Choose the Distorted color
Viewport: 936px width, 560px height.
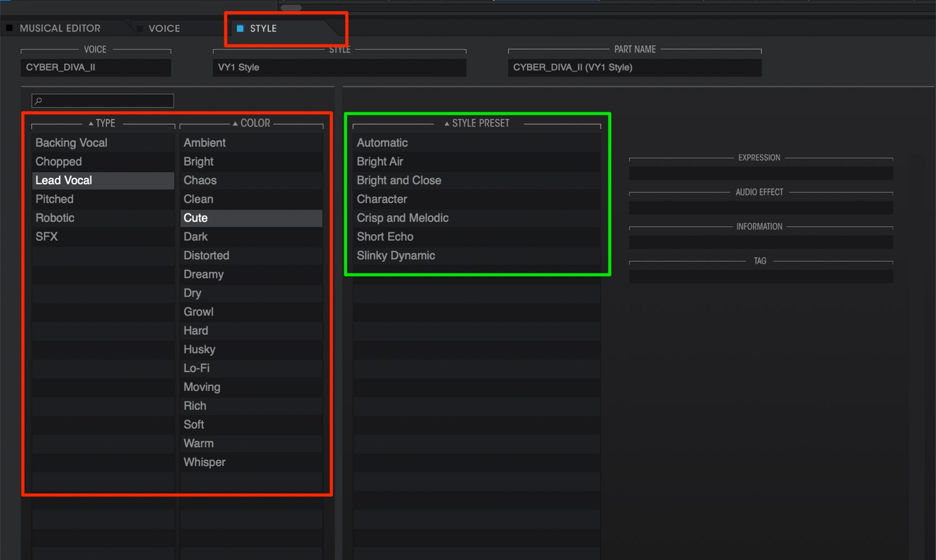[252, 255]
